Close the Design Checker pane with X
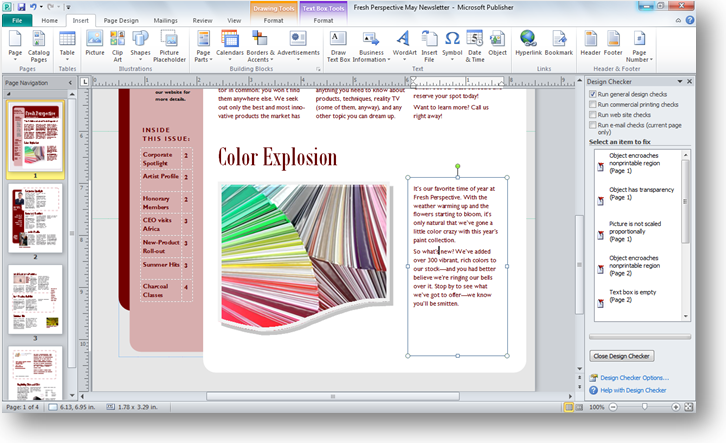 [x=689, y=81]
